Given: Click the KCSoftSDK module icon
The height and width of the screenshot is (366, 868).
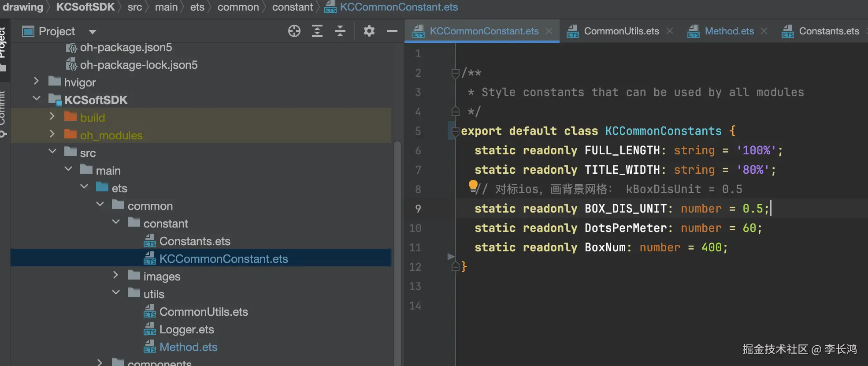Looking at the screenshot, I should tap(55, 99).
